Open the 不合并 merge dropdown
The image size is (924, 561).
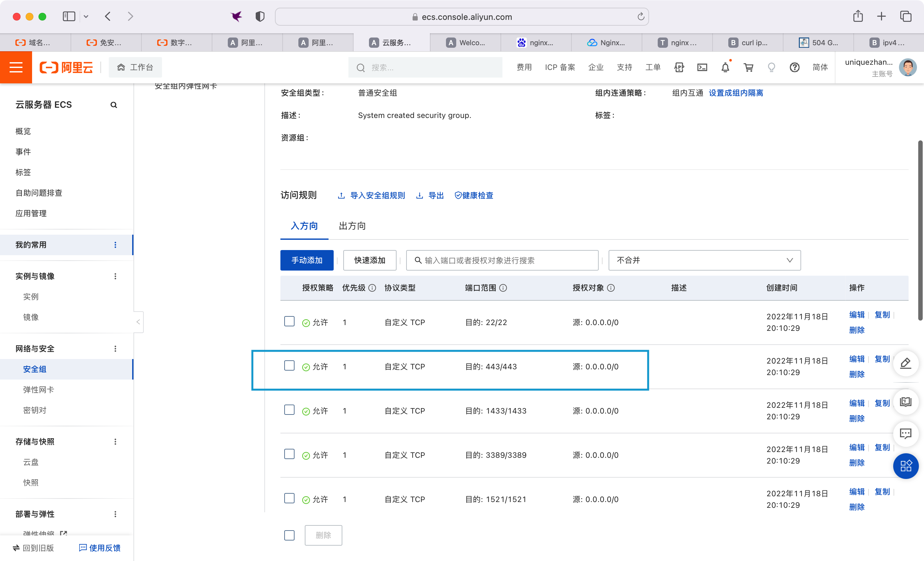click(x=704, y=260)
